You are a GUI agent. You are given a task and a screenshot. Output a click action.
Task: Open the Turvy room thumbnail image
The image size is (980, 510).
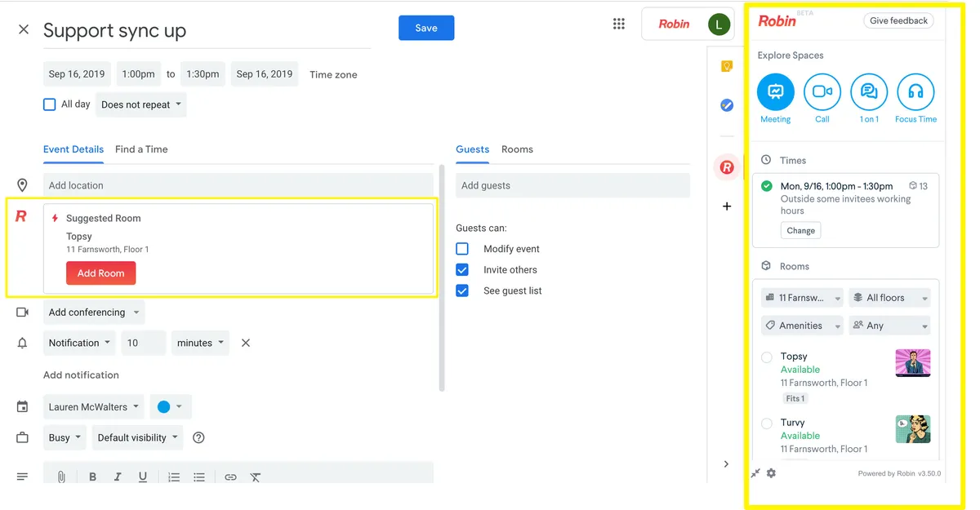pos(913,429)
